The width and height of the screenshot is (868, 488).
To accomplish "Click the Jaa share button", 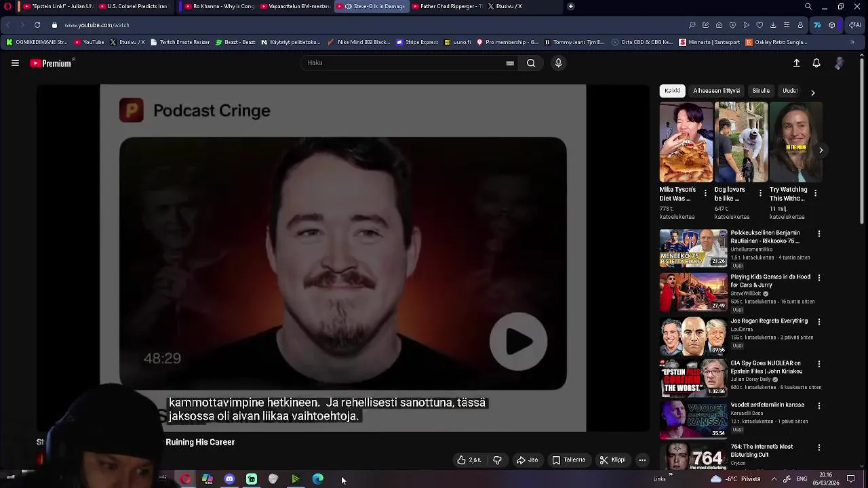I will tap(527, 460).
